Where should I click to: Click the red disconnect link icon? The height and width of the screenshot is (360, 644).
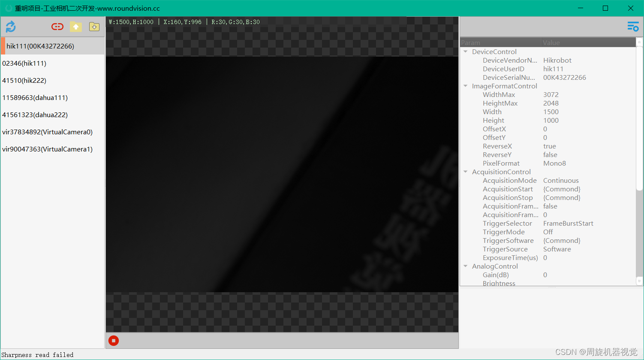[57, 27]
